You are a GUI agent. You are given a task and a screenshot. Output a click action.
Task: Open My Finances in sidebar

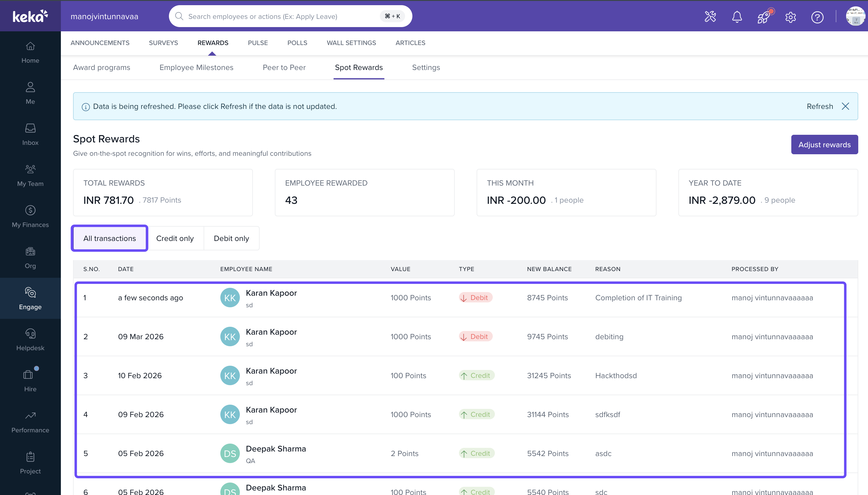[30, 217]
